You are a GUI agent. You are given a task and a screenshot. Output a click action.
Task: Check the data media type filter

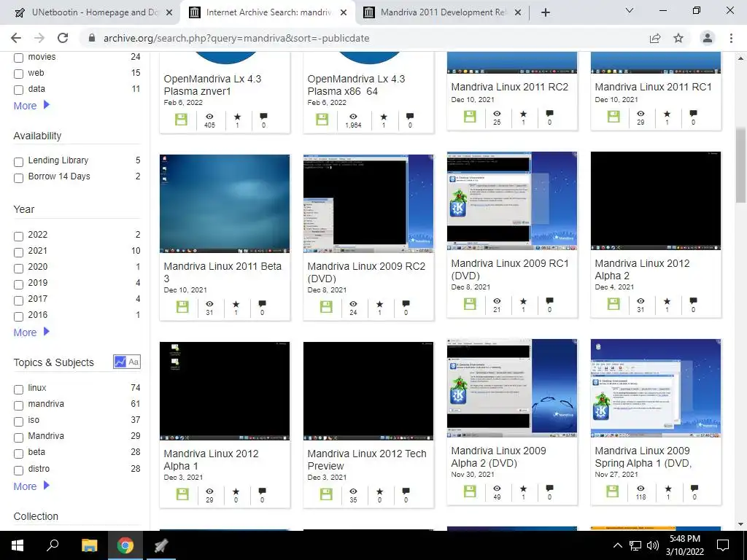[18, 90]
